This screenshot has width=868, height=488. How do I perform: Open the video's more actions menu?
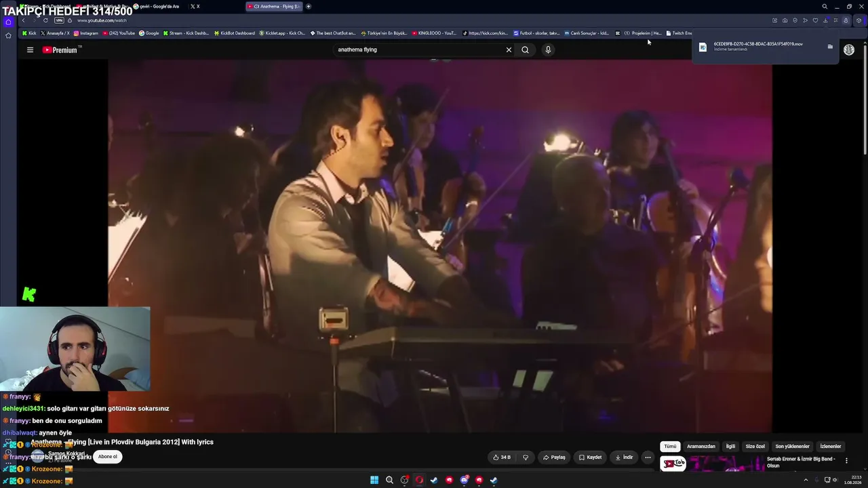click(x=648, y=457)
